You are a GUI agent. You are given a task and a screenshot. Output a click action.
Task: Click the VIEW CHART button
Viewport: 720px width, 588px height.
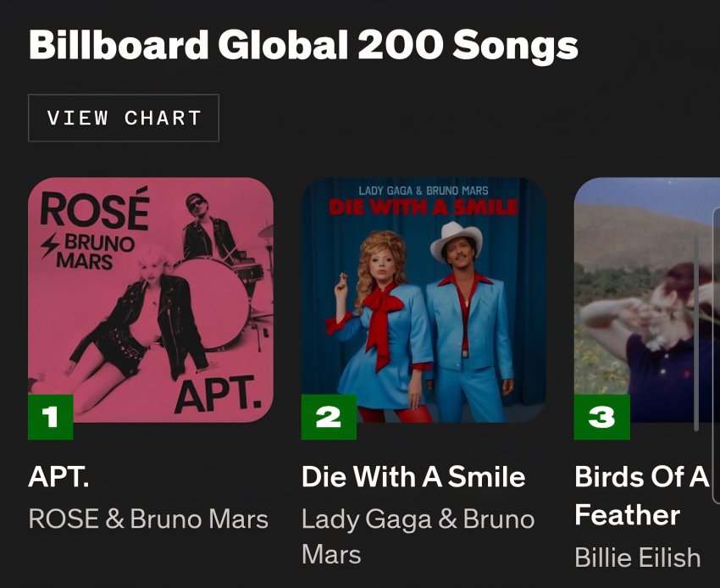point(124,118)
